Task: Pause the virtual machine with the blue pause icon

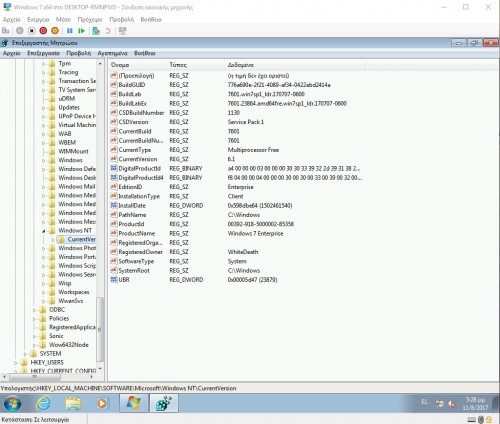Action: pyautogui.click(x=70, y=31)
